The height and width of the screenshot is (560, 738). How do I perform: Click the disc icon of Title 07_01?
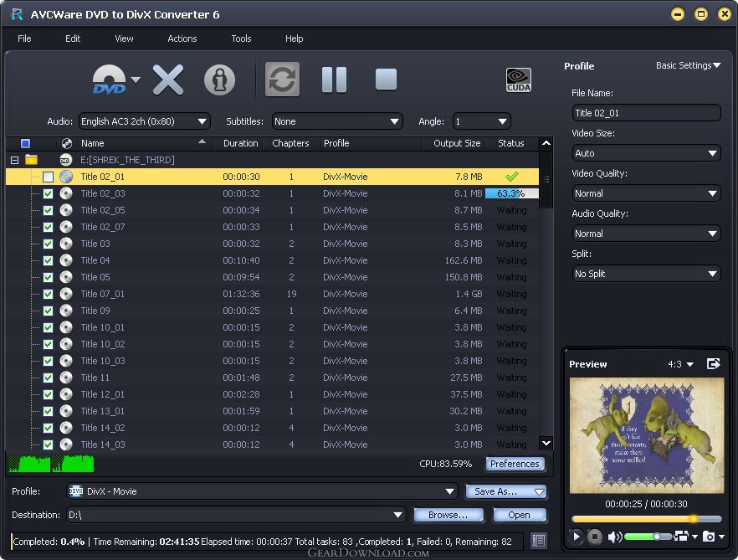click(66, 294)
